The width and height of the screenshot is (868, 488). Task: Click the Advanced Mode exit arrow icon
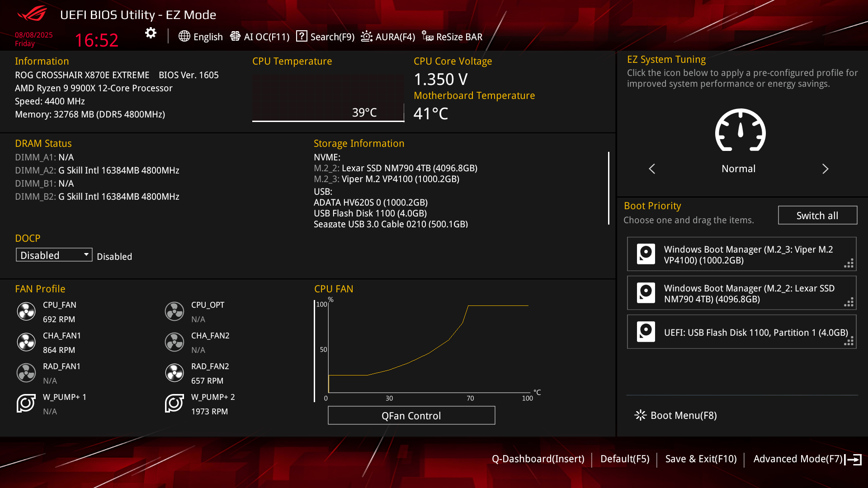(x=854, y=460)
